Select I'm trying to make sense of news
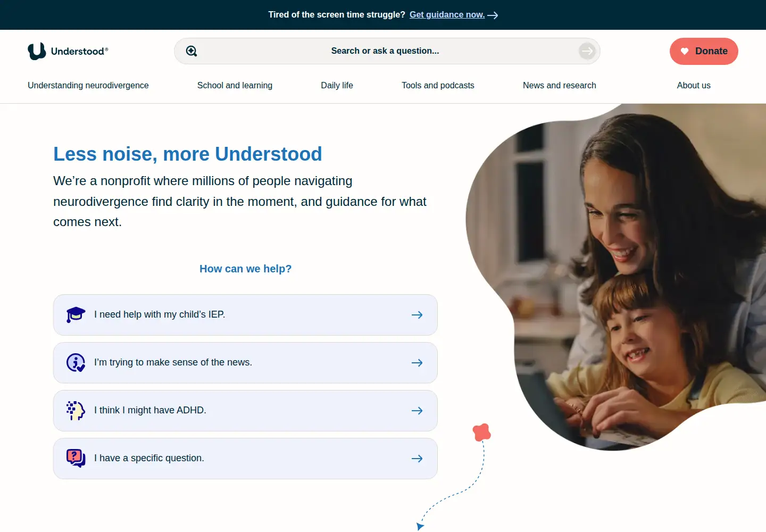766x532 pixels. 245,363
